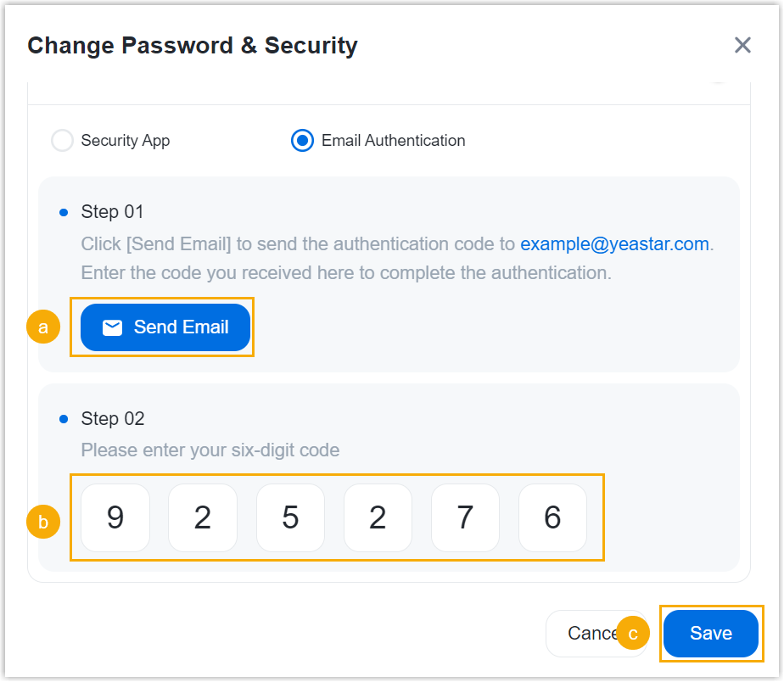784x682 pixels.
Task: Select the Email Authentication radio button
Action: 302,141
